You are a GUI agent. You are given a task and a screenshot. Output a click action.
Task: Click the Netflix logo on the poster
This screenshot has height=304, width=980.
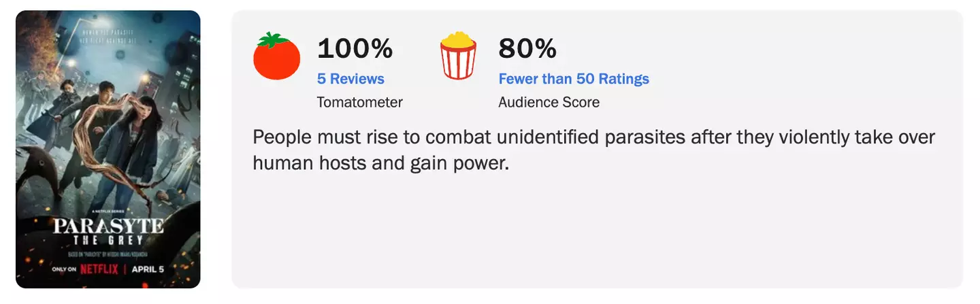tap(99, 269)
